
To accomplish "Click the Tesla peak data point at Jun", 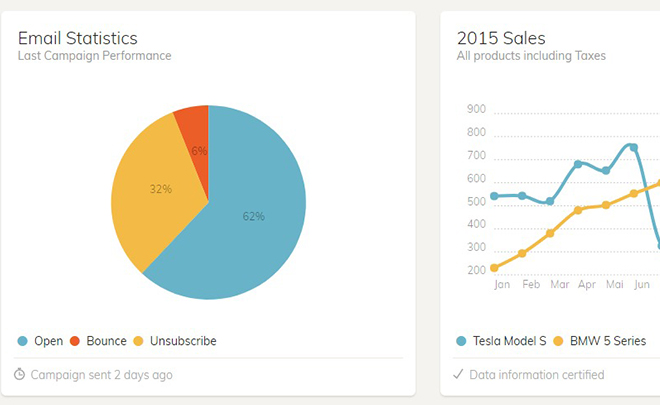I will [634, 147].
